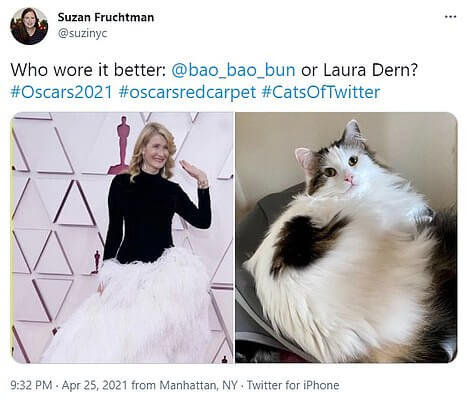Click the Twitter for iPhone source label
The height and width of the screenshot is (402, 470).
coord(293,385)
